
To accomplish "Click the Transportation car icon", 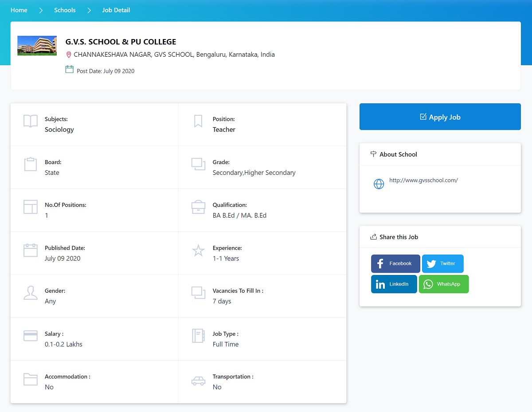I will [198, 381].
